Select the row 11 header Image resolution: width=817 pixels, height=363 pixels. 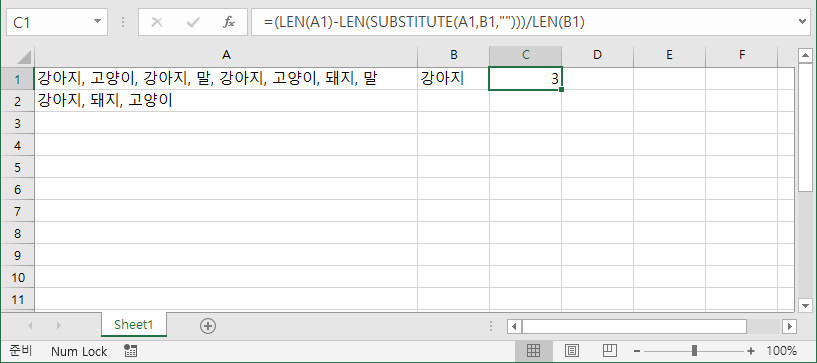(18, 299)
